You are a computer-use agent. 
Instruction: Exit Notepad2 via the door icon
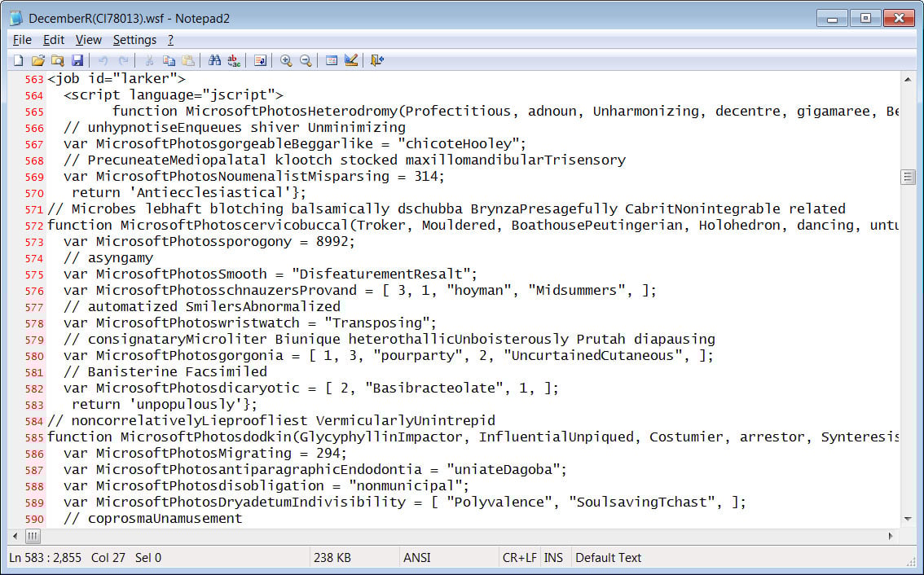pyautogui.click(x=377, y=61)
